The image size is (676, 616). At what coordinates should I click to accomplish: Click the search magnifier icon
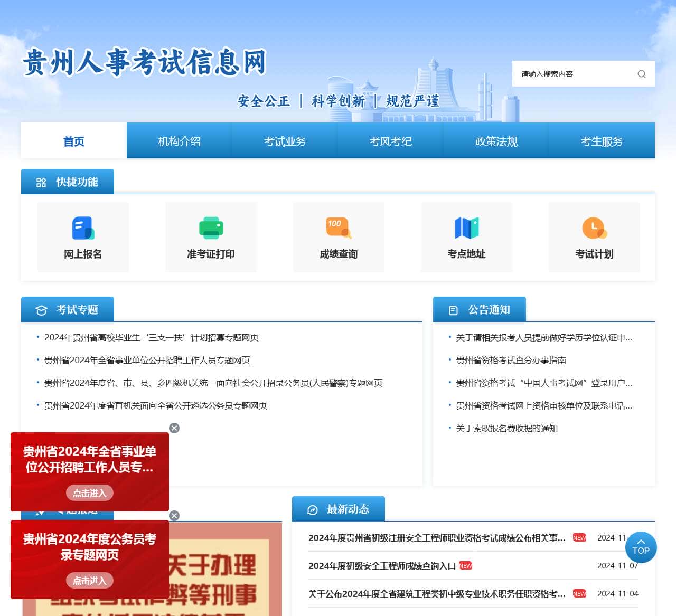pos(641,74)
